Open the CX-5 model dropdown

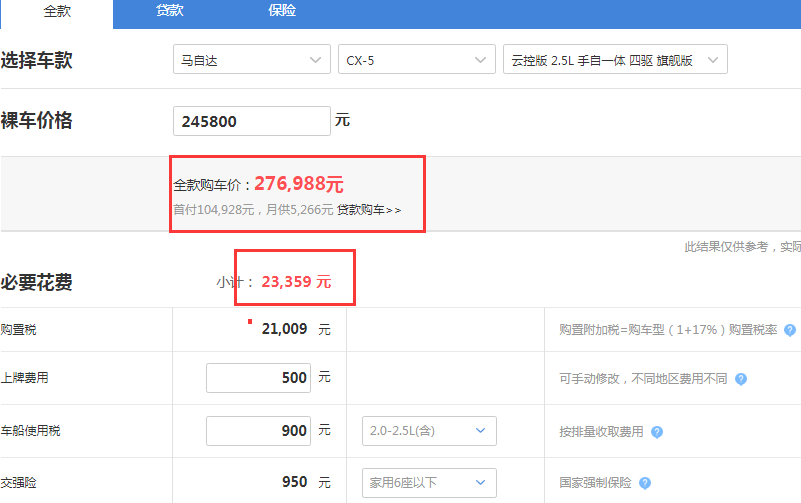(417, 59)
